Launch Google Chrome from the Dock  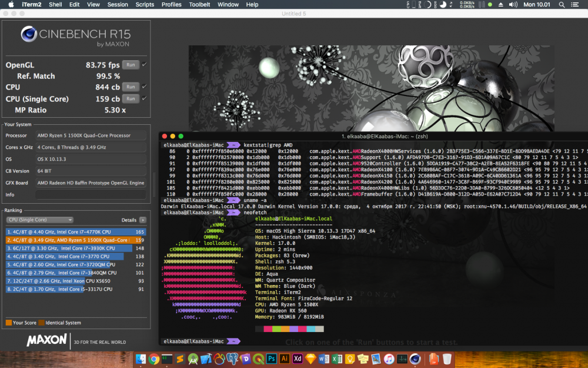coord(153,359)
